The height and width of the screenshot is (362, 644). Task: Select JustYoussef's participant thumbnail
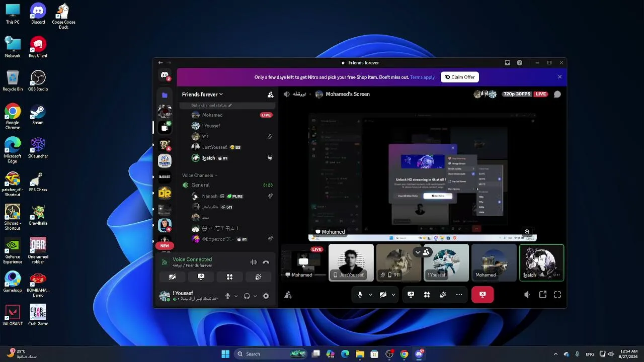(x=351, y=262)
